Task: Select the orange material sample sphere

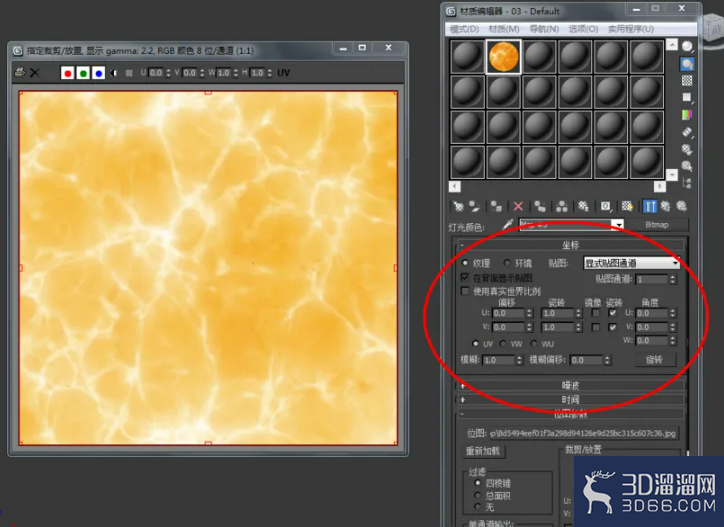Action: [503, 56]
